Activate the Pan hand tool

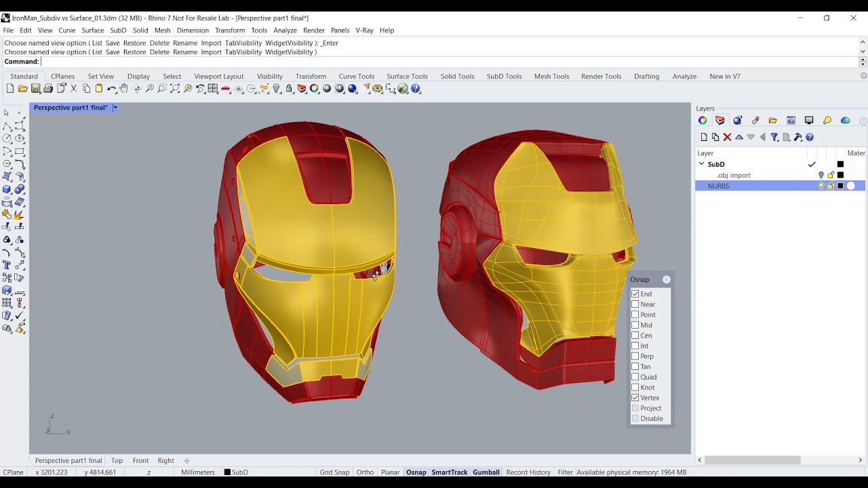124,89
